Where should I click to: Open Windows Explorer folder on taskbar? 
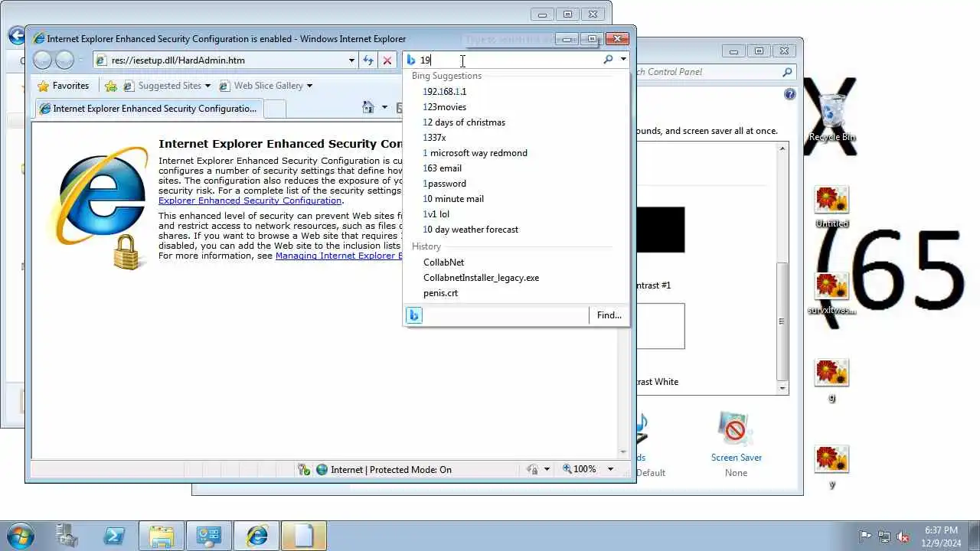pyautogui.click(x=162, y=536)
